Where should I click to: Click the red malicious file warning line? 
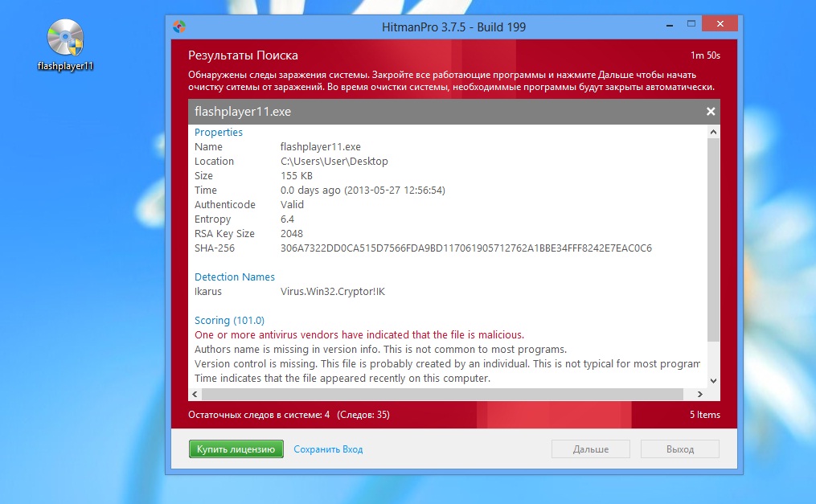[x=359, y=335]
